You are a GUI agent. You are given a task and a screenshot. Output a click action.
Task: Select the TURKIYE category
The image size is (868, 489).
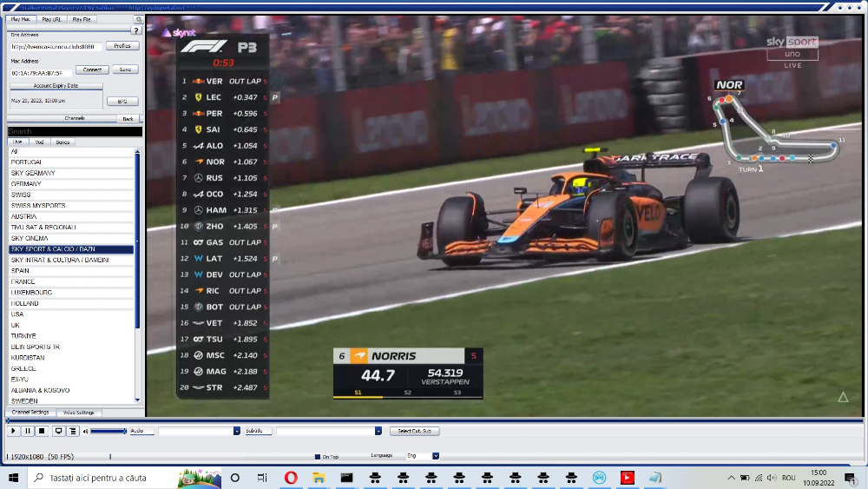pos(71,335)
